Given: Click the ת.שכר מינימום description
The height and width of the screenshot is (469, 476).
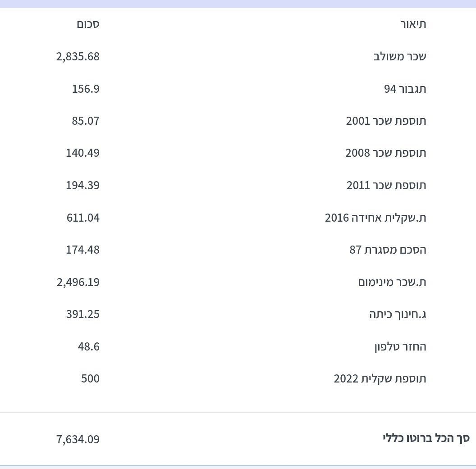Looking at the screenshot, I should (x=392, y=282).
